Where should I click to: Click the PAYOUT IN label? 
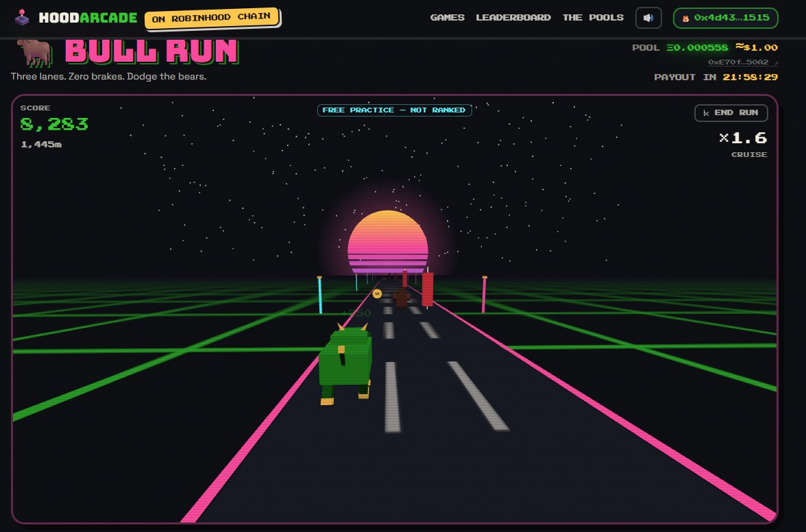(x=685, y=77)
